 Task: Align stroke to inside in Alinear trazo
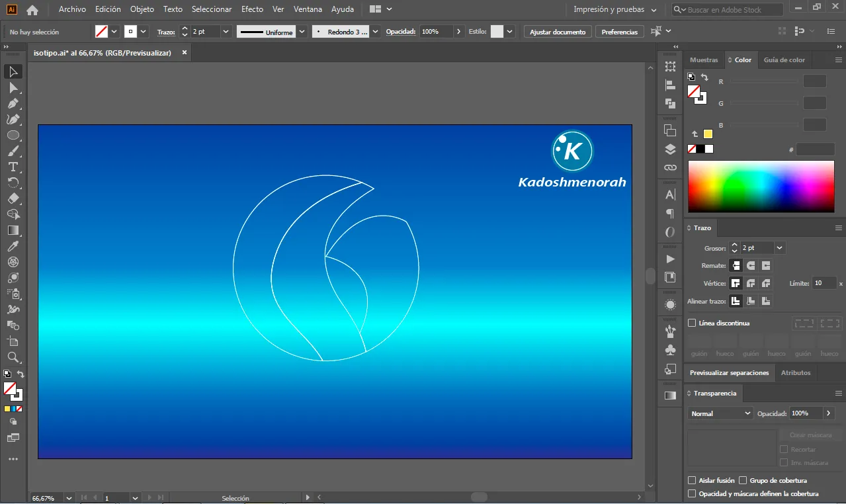(x=751, y=301)
